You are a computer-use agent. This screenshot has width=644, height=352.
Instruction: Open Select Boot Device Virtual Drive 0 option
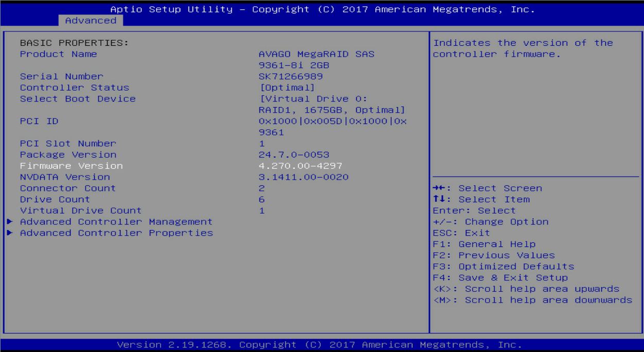pyautogui.click(x=332, y=104)
